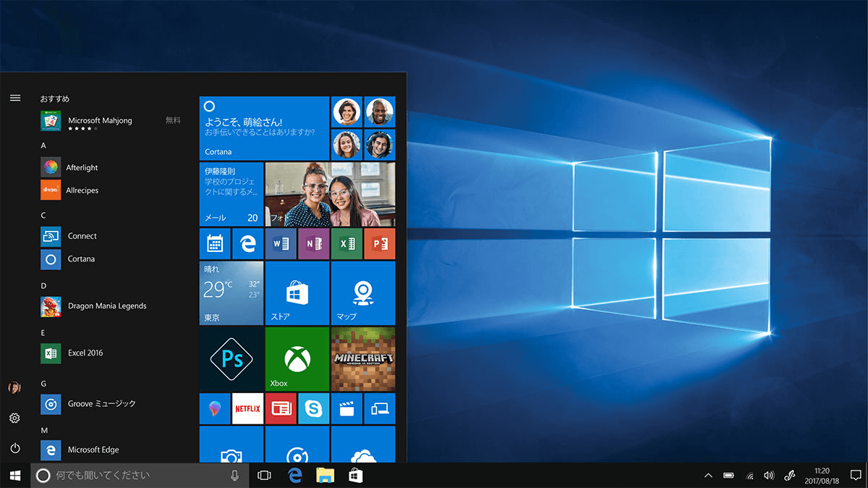Select the letter M section header

tap(44, 430)
